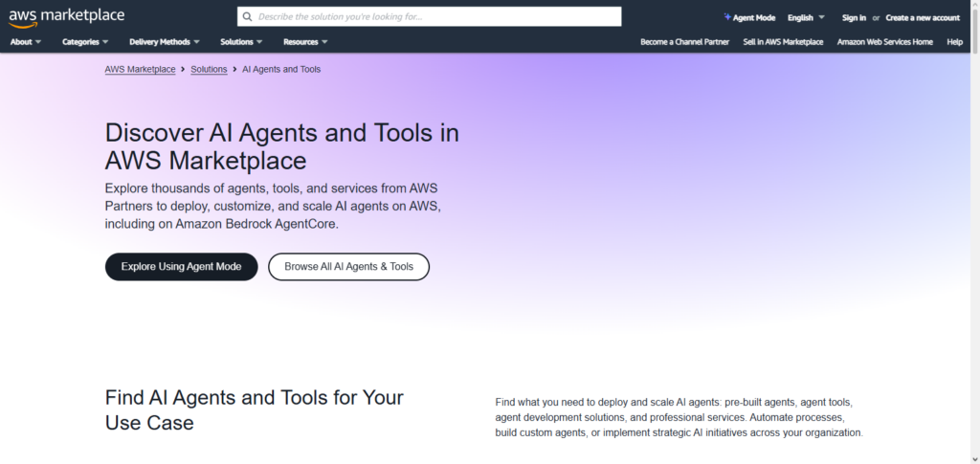Go to Amazon Web Services Home
The height and width of the screenshot is (464, 980).
(x=885, y=42)
